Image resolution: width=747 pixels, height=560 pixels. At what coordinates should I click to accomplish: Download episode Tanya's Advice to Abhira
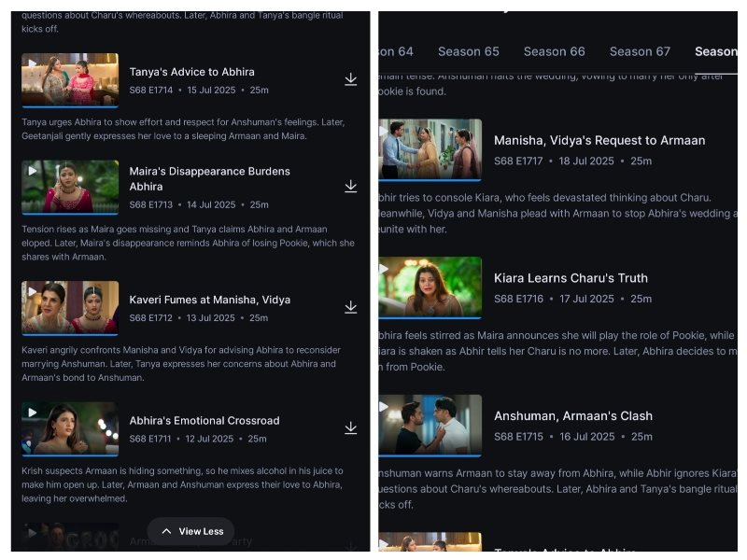coord(351,79)
